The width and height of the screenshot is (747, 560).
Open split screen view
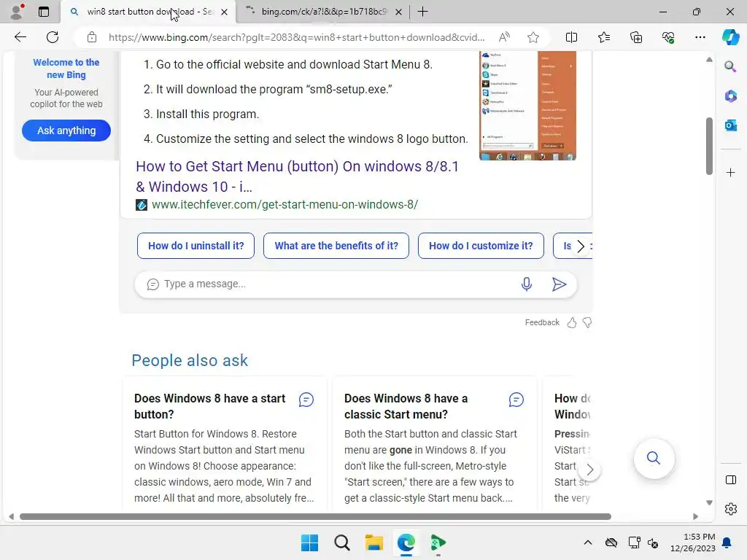(571, 37)
